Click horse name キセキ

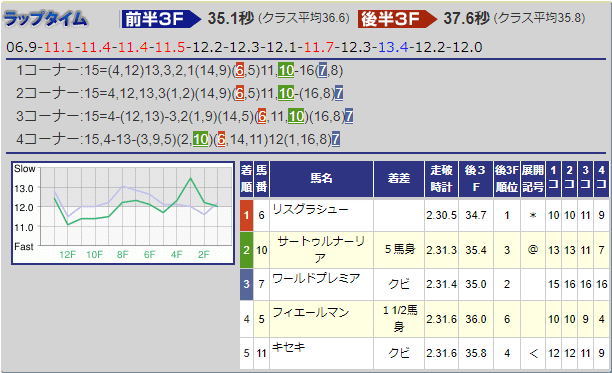tap(288, 347)
